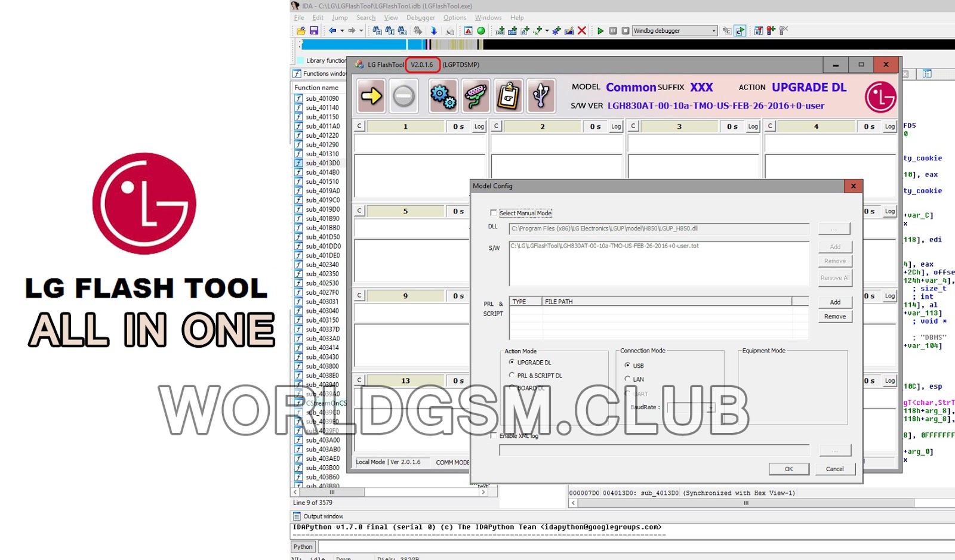This screenshot has width=955, height=560.
Task: Click the DLL path field in Model Config
Action: [659, 228]
